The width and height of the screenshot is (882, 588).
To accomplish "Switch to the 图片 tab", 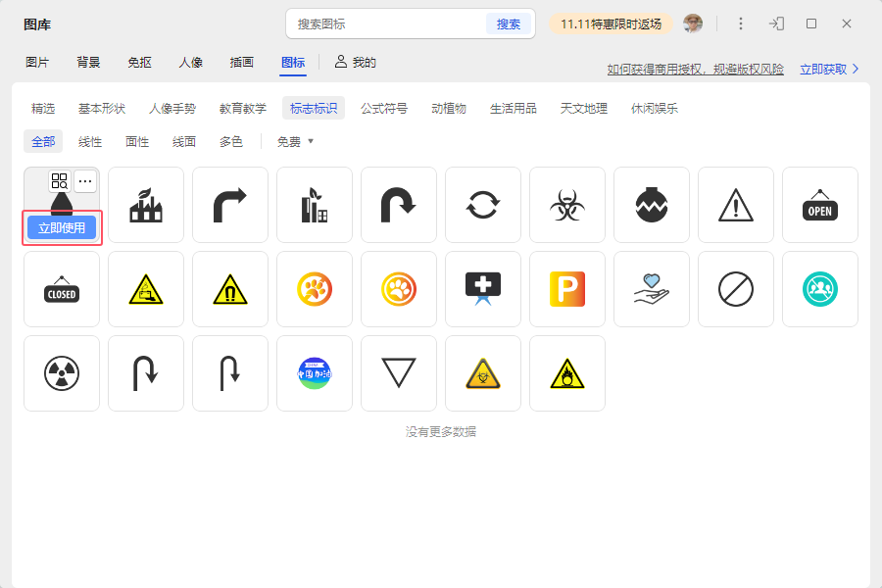I will tap(37, 63).
